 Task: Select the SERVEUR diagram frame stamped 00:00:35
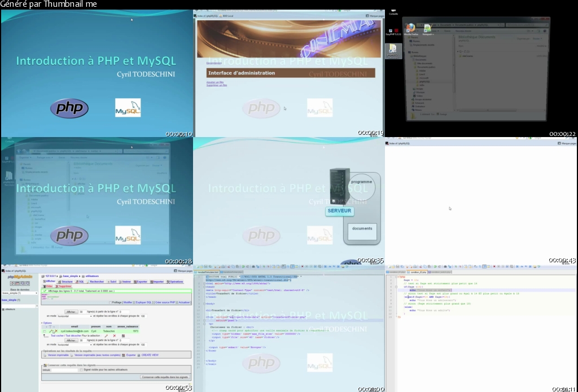[x=289, y=201]
